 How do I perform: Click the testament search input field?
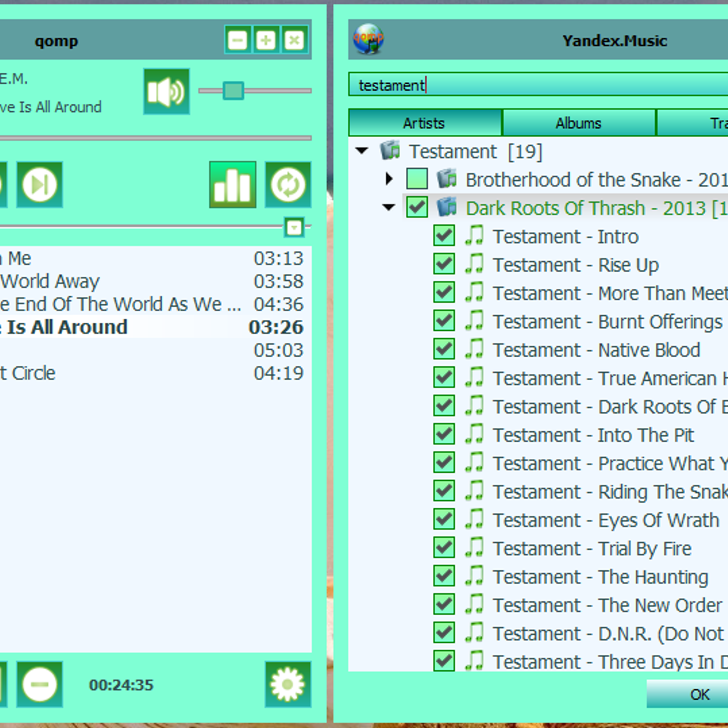[x=538, y=85]
